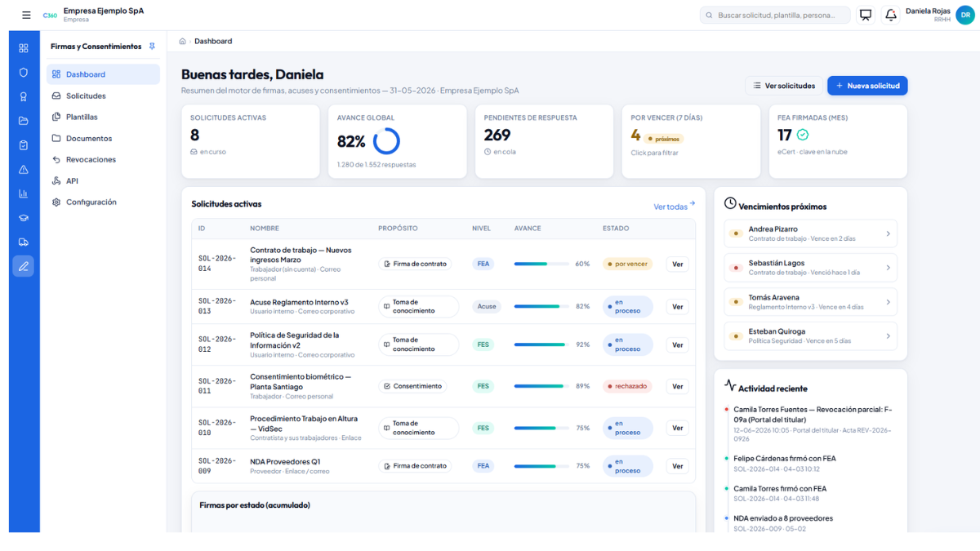Open the truck icon in blue sidebar
The height and width of the screenshot is (551, 980).
pyautogui.click(x=23, y=242)
